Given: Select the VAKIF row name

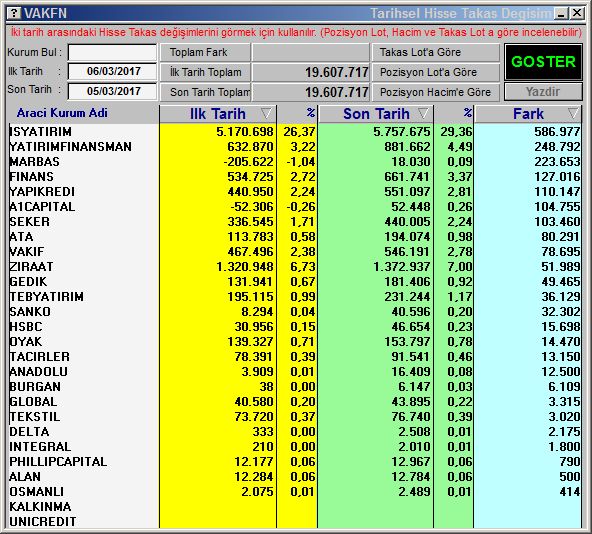Looking at the screenshot, I should (x=27, y=252).
